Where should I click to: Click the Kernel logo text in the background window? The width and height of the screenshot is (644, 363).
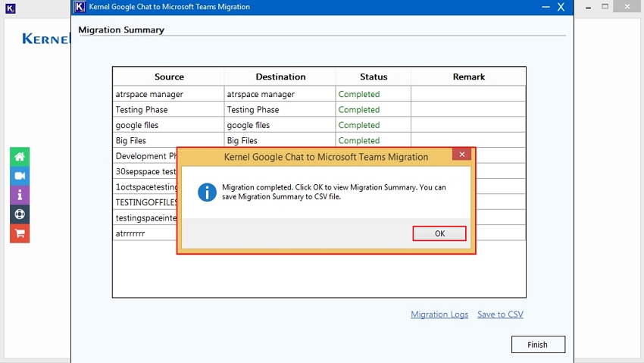point(46,39)
